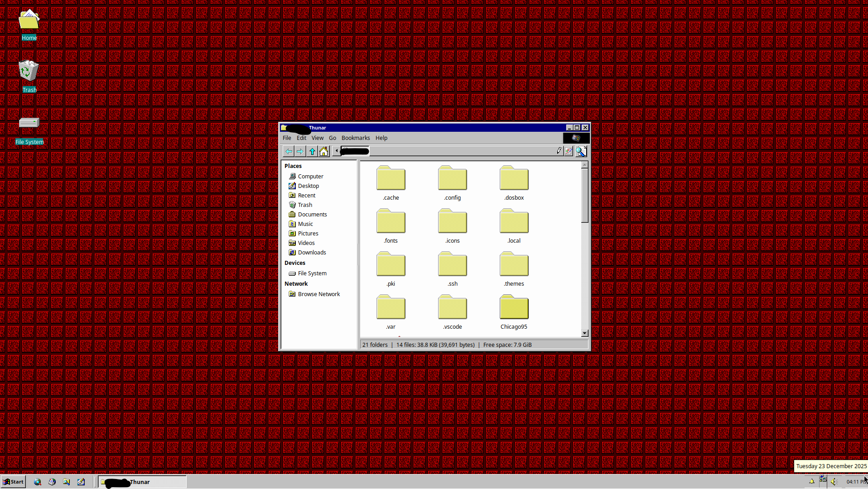Go forward with the right arrow toolbar button

tap(300, 151)
